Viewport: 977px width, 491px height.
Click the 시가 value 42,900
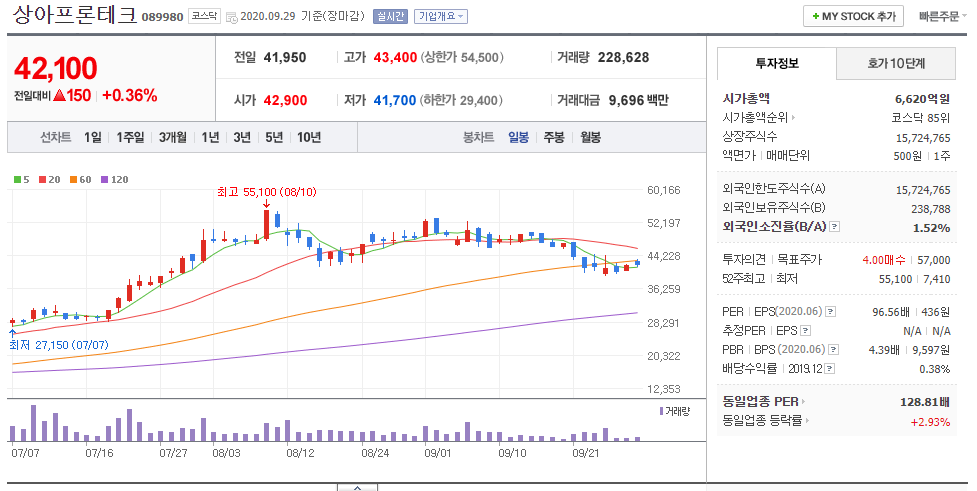click(285, 100)
